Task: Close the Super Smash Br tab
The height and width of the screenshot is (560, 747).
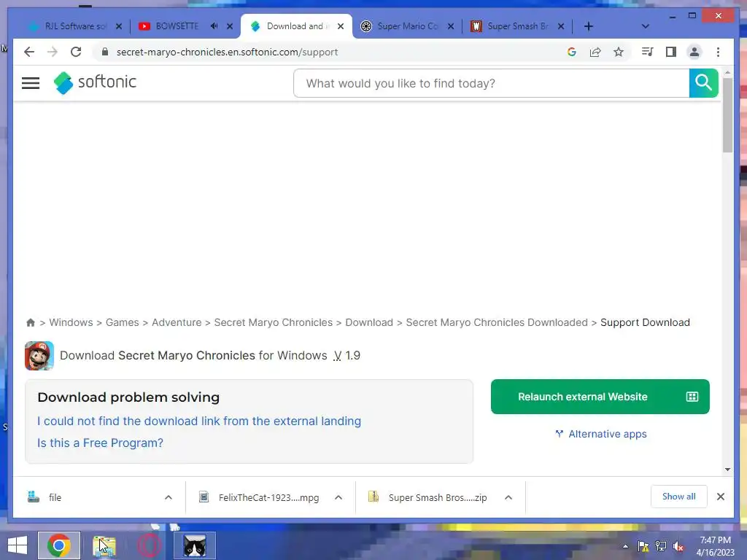Action: pos(561,26)
